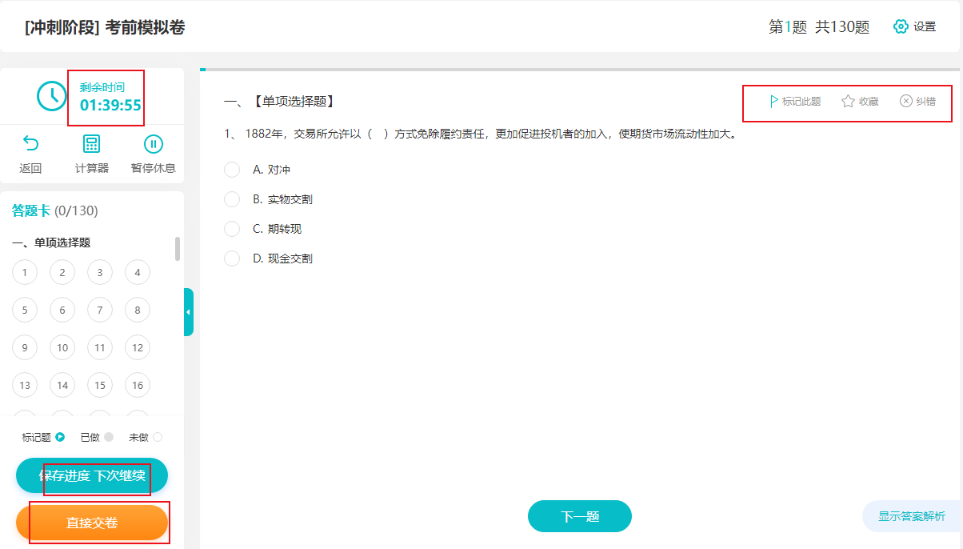
Task: Collapse the answer card sidebar handle
Action: (188, 312)
